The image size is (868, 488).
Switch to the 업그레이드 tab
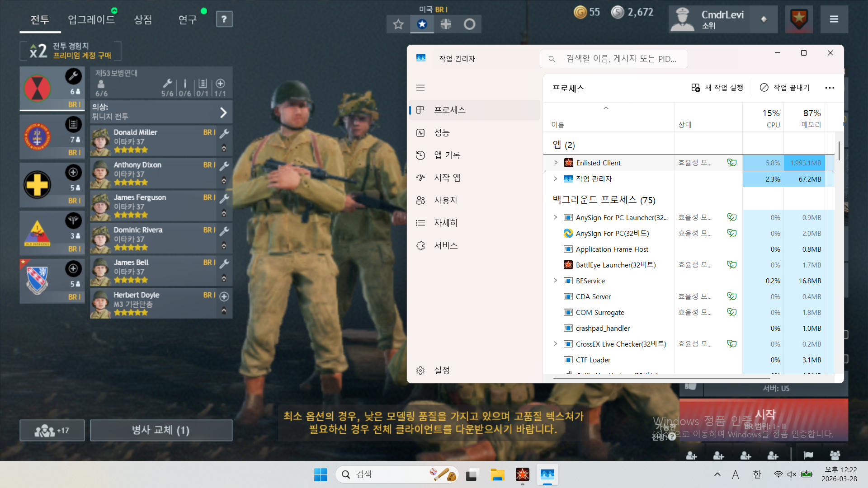point(91,19)
